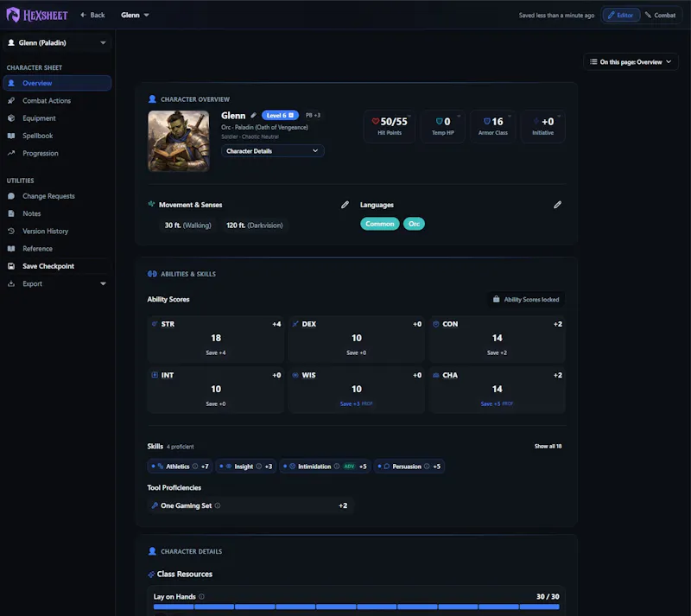691x616 pixels.
Task: Open info icon next to Insight
Action: 258,467
